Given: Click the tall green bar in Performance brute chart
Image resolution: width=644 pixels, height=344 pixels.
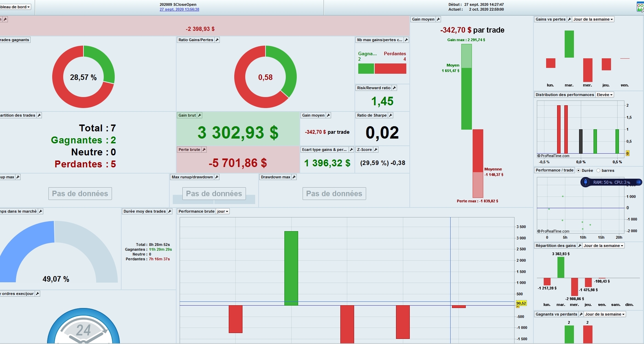Looking at the screenshot, I should point(291,268).
